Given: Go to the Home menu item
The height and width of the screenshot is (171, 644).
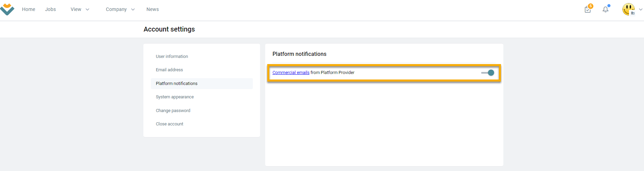Looking at the screenshot, I should (x=28, y=9).
